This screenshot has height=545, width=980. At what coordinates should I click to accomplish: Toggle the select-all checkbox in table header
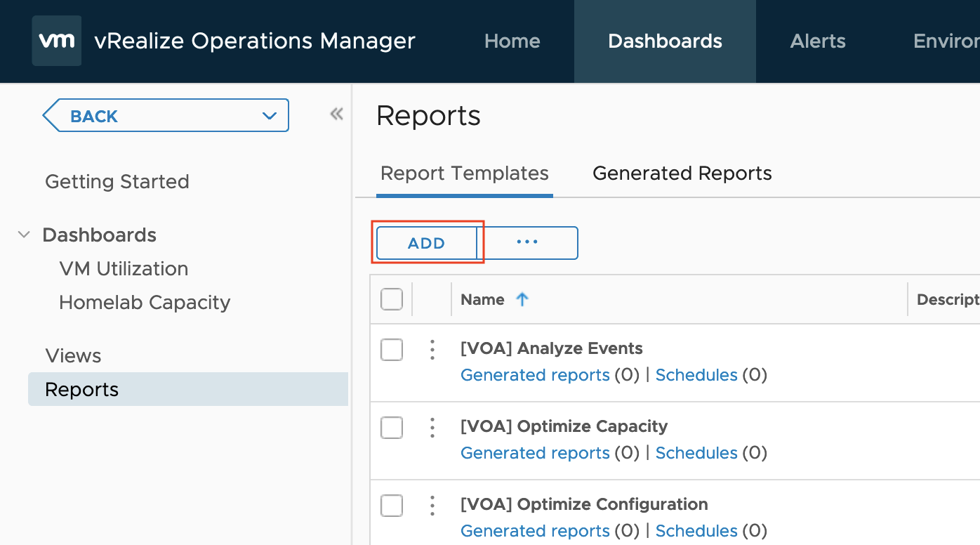coord(392,299)
